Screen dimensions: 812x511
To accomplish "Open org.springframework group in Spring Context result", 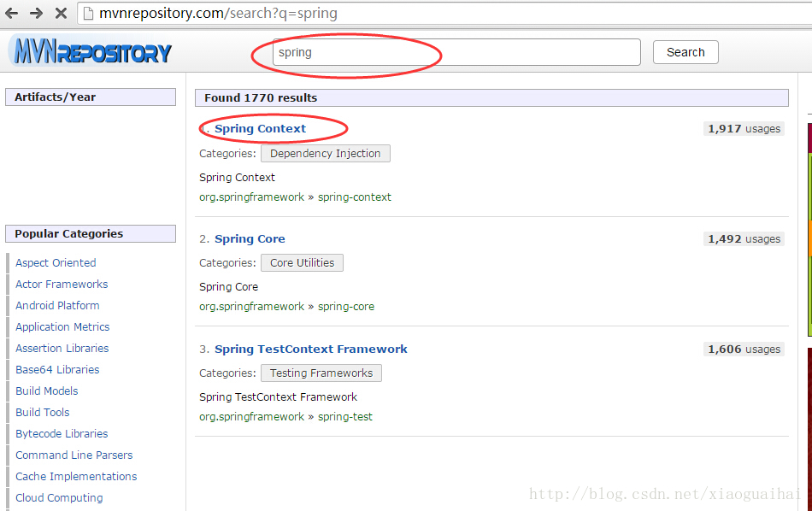I will tap(251, 197).
